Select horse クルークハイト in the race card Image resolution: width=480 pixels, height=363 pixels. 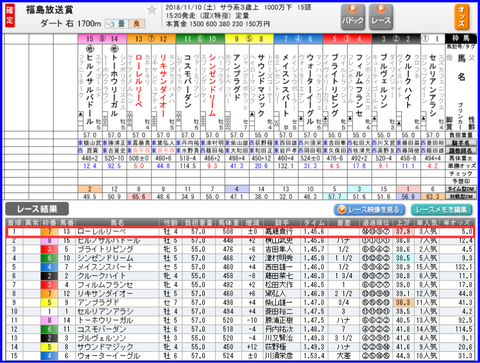[408, 81]
